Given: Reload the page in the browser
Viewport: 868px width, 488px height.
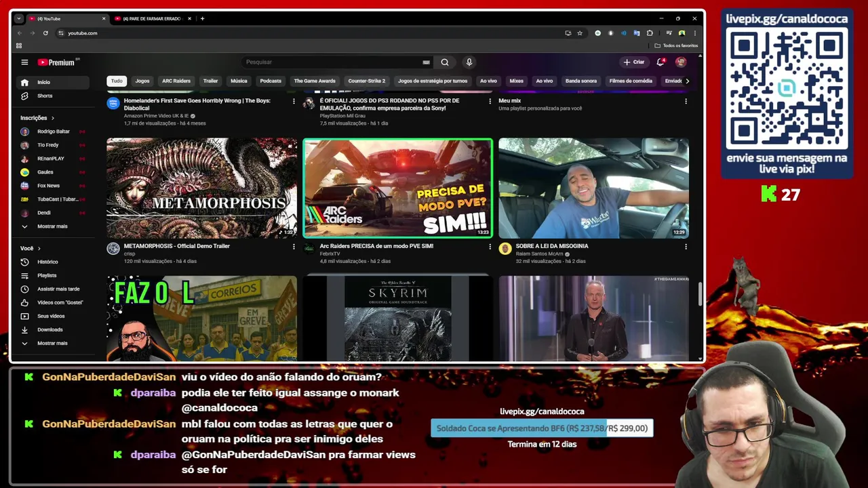Looking at the screenshot, I should pos(45,33).
